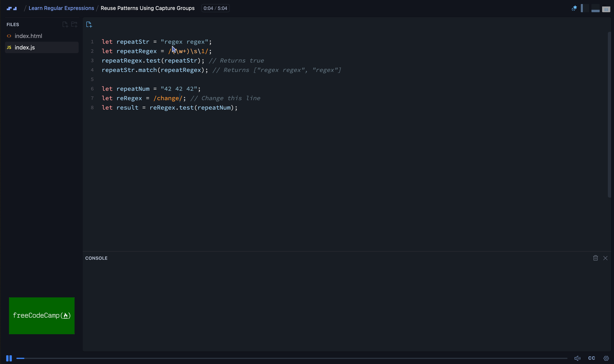Viewport: 614px width, 364px height.
Task: Click the "Returns true" comment on line 3
Action: (x=236, y=61)
